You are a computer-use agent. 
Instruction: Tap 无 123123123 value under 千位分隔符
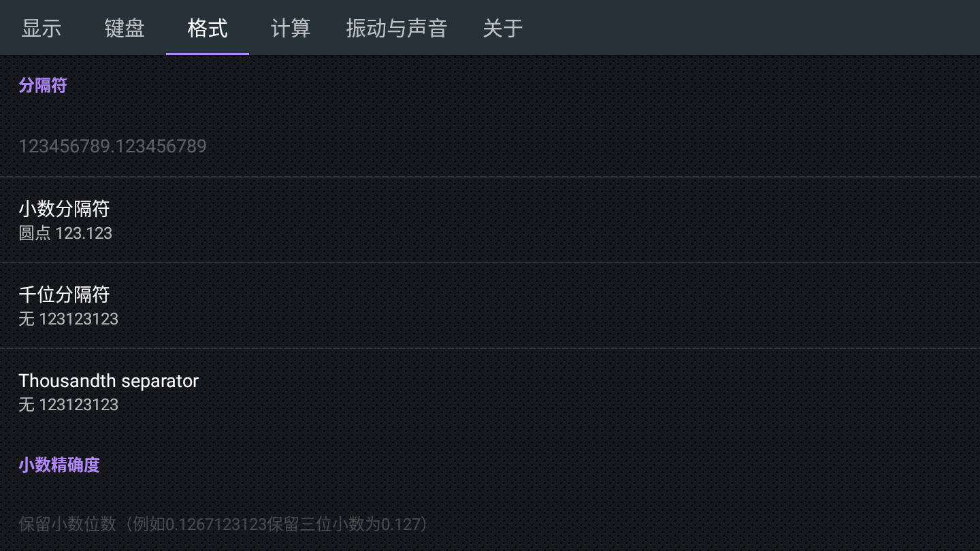coord(68,319)
